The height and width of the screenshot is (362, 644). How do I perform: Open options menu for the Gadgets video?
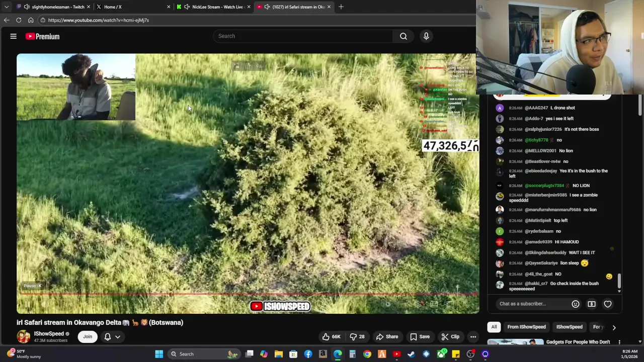(619, 342)
